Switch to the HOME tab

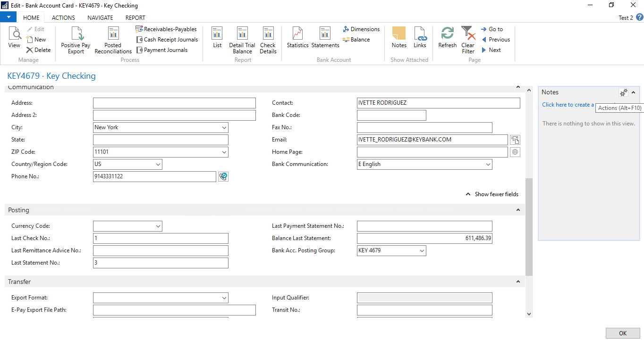(32, 17)
